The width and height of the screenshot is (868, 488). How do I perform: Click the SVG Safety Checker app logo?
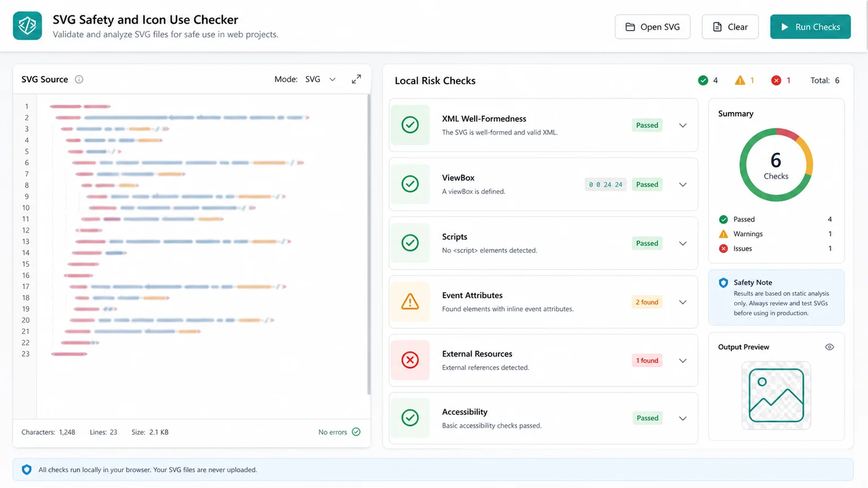pos(27,25)
